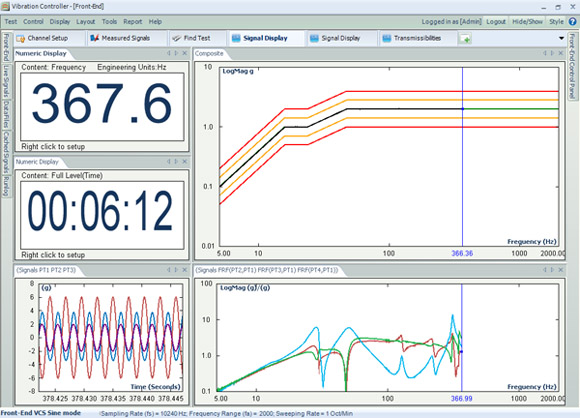This screenshot has height=418, width=580.
Task: Click the LogMag g label in Composite plot
Action: (238, 71)
